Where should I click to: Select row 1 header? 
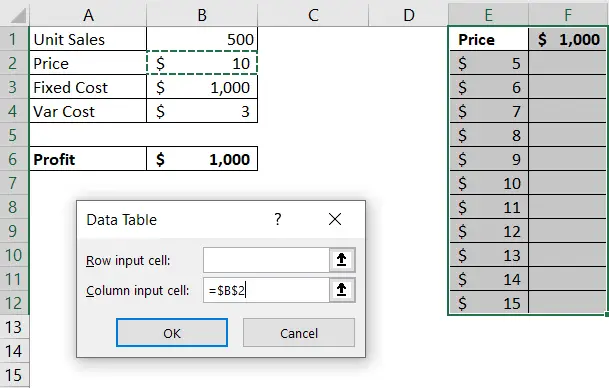point(13,39)
